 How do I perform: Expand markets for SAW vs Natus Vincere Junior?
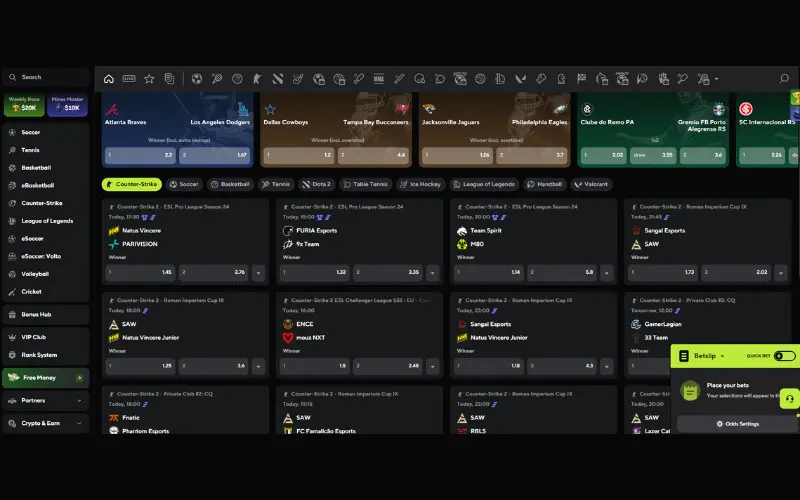(258, 366)
